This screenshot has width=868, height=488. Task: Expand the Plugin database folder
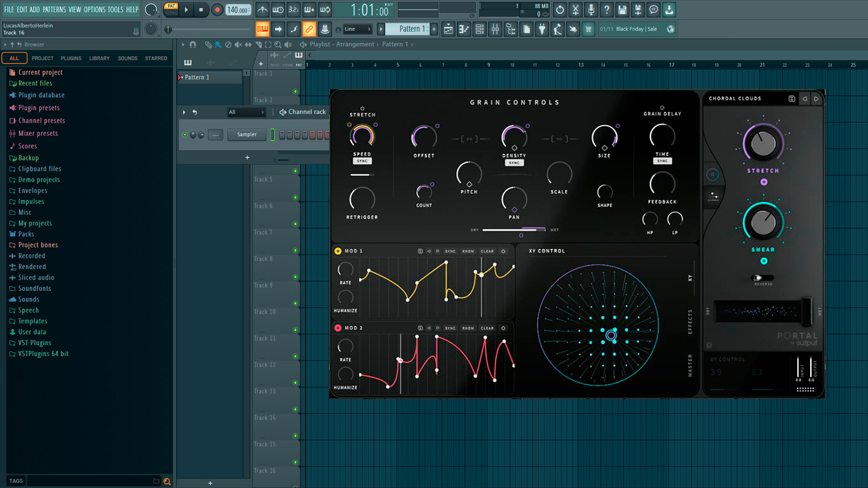(41, 95)
